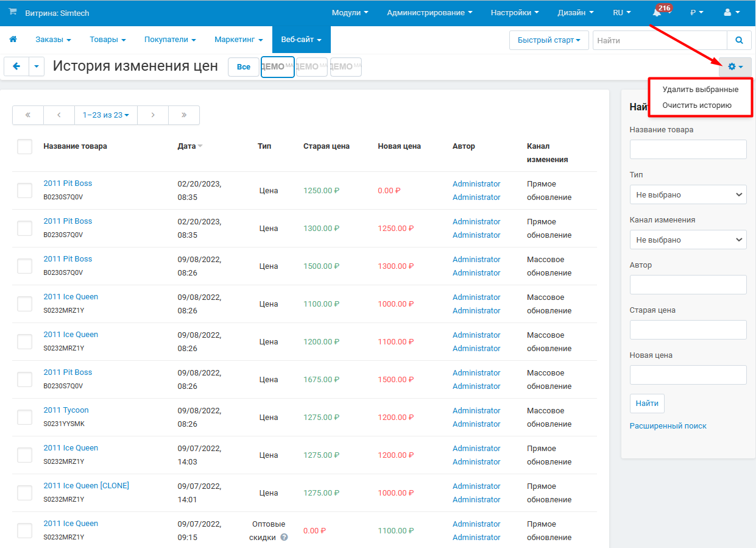
Task: Focus the Название товара input field
Action: [x=688, y=149]
